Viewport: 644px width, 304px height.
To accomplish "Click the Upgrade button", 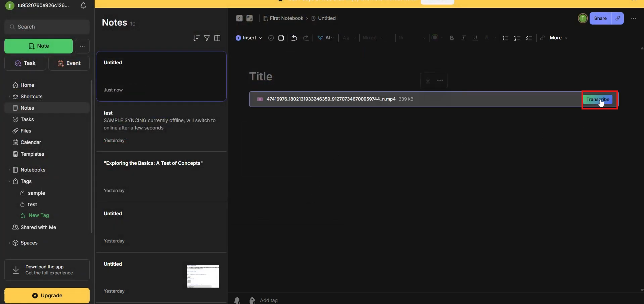I will point(47,296).
